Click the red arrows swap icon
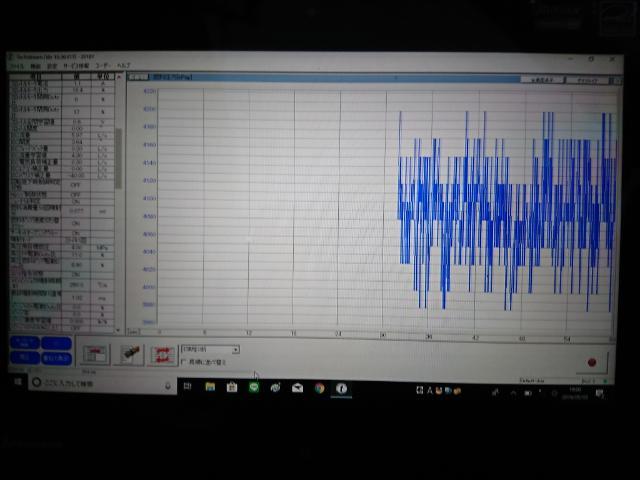640x480 pixels. click(x=161, y=354)
